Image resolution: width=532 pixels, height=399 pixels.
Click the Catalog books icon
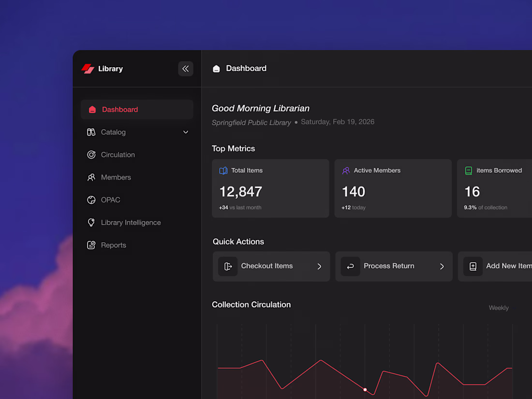click(x=91, y=132)
